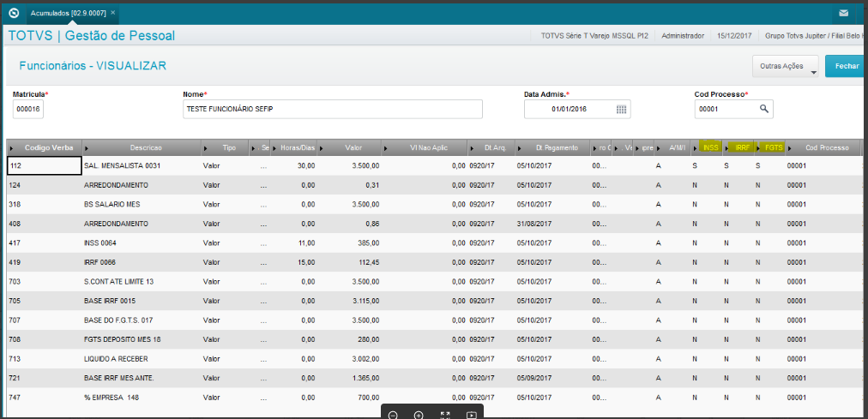Click the fit-to-screen arrows icon

445,415
